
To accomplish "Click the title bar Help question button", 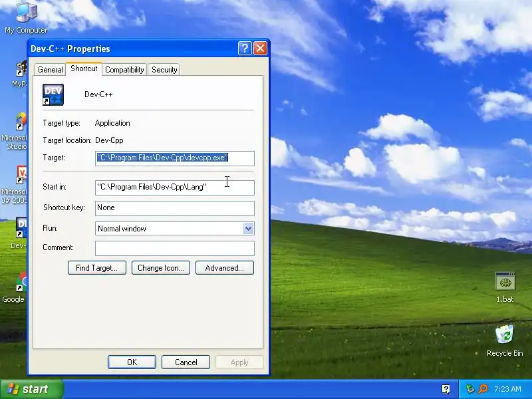I will (x=245, y=49).
